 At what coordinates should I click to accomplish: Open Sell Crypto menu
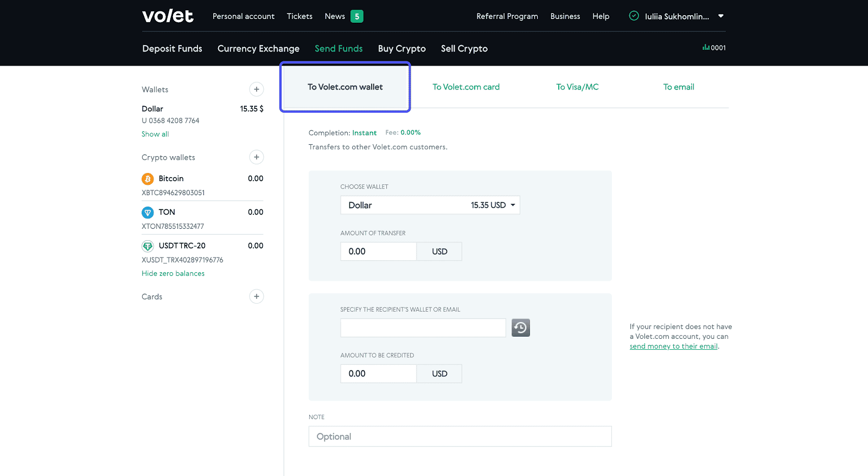click(x=464, y=49)
